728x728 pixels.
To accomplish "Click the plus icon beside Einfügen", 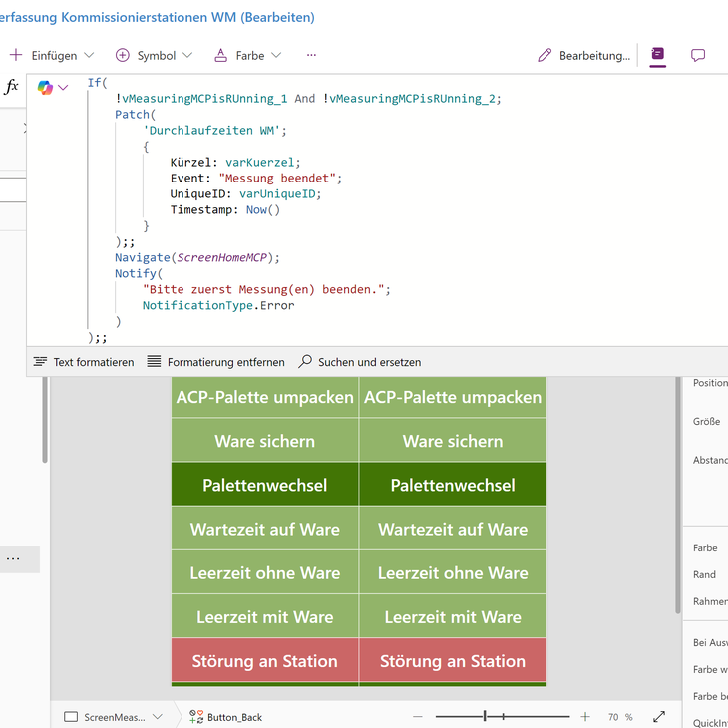I will tap(16, 55).
